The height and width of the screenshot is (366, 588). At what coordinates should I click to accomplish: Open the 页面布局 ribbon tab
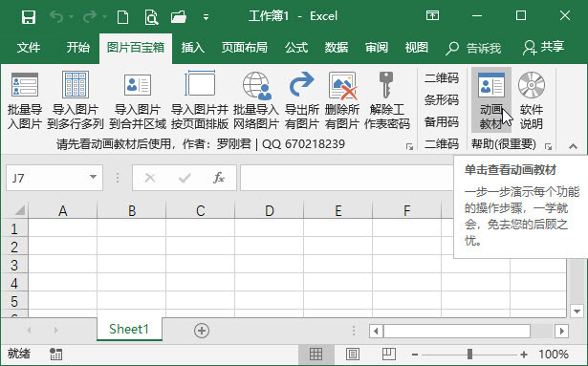[x=244, y=48]
